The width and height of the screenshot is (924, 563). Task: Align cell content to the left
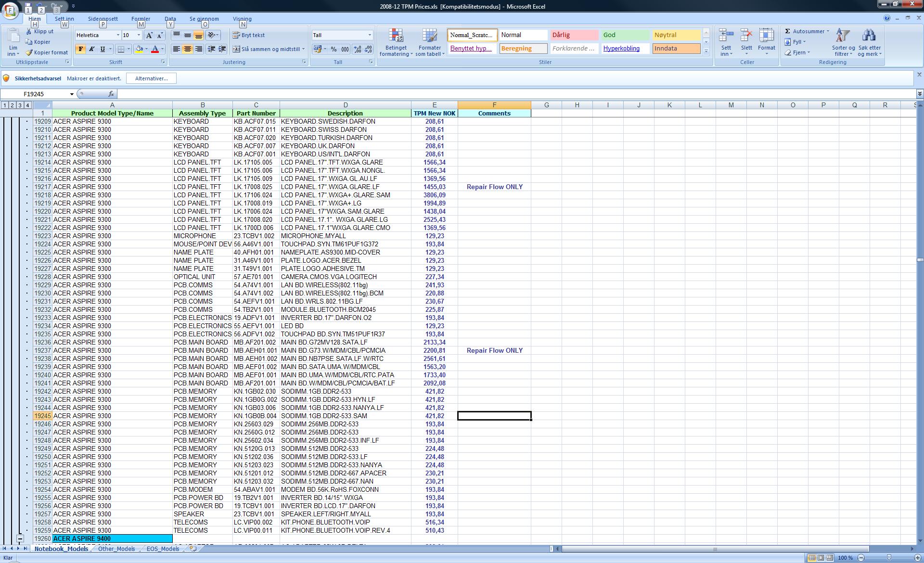[177, 49]
